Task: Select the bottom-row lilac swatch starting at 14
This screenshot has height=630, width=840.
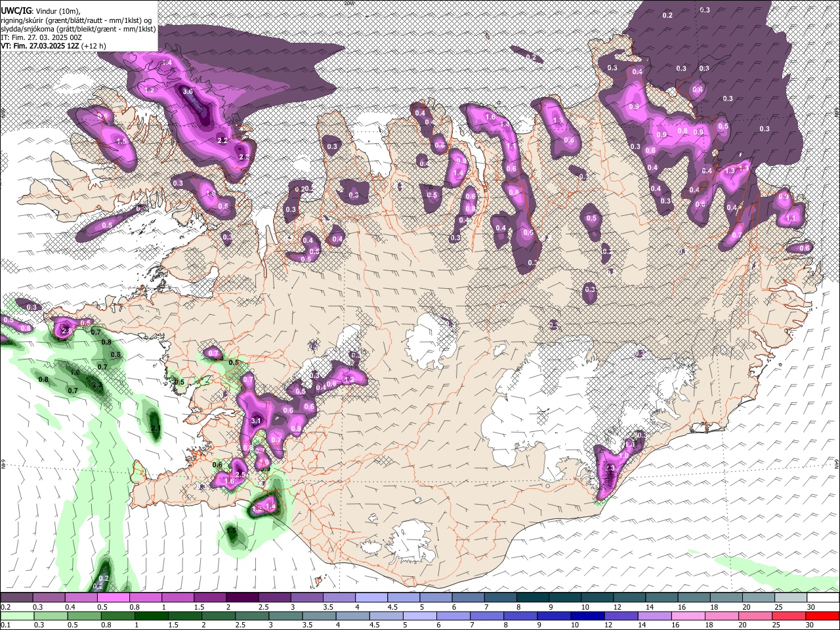Action: [x=655, y=616]
